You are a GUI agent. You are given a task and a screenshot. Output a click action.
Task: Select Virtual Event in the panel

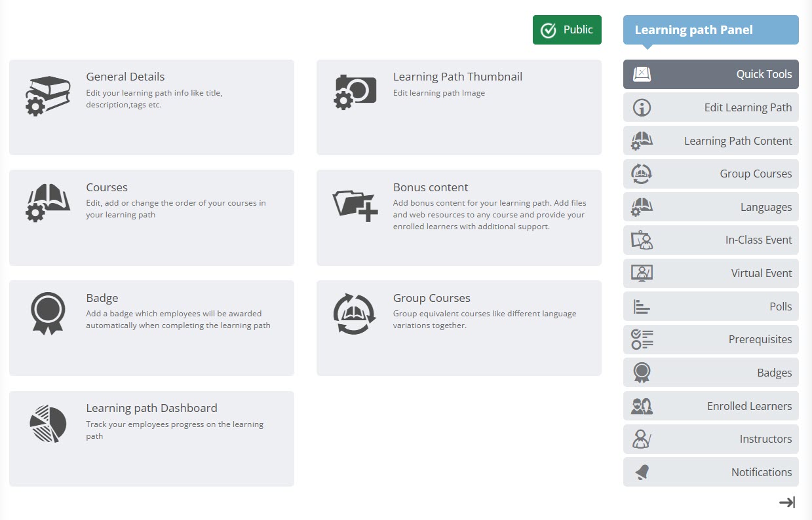pos(710,273)
